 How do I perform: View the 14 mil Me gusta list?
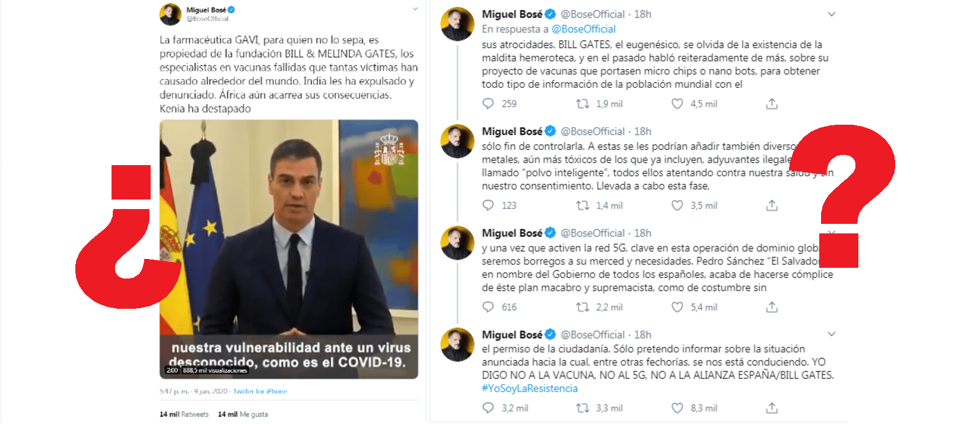pyautogui.click(x=243, y=414)
